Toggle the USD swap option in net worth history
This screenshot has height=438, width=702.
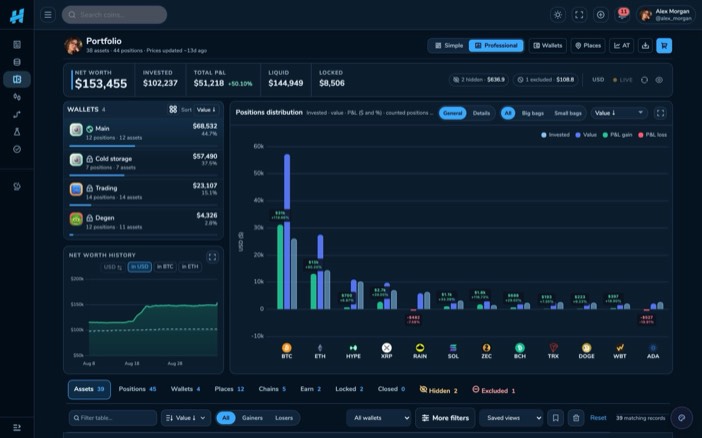(x=112, y=267)
